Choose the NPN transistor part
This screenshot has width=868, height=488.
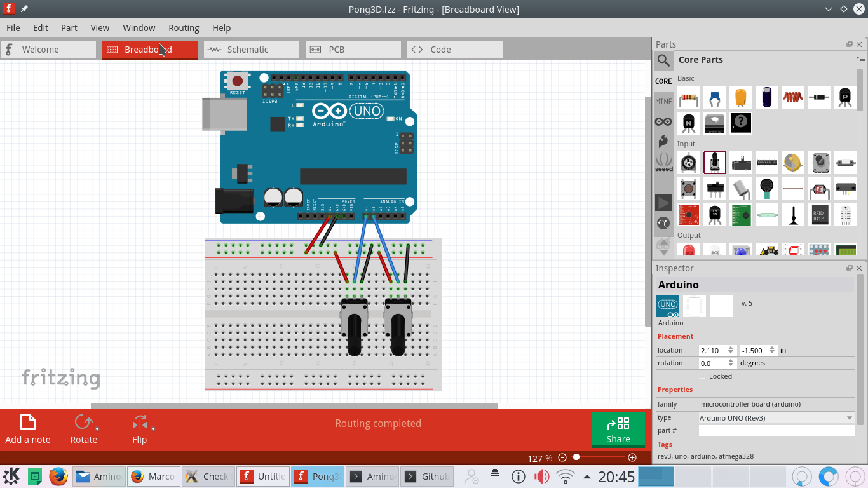click(689, 123)
